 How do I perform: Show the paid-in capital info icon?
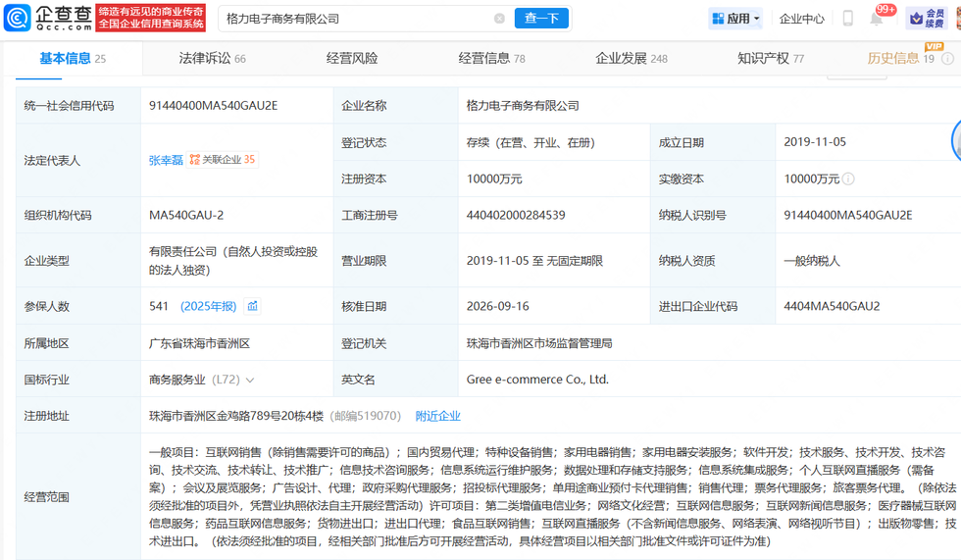point(848,178)
